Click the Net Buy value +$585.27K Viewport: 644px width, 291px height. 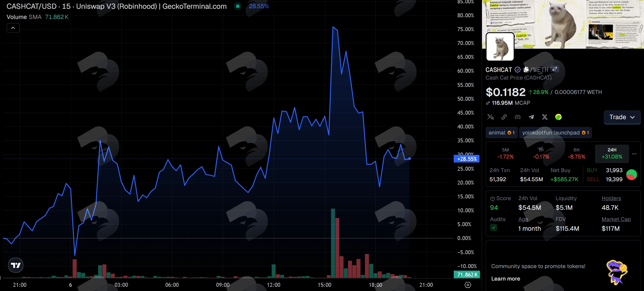pos(564,179)
